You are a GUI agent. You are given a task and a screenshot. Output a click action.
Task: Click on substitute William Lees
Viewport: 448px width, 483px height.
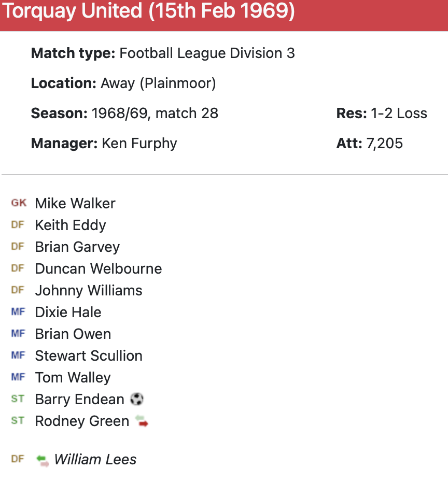coord(95,460)
